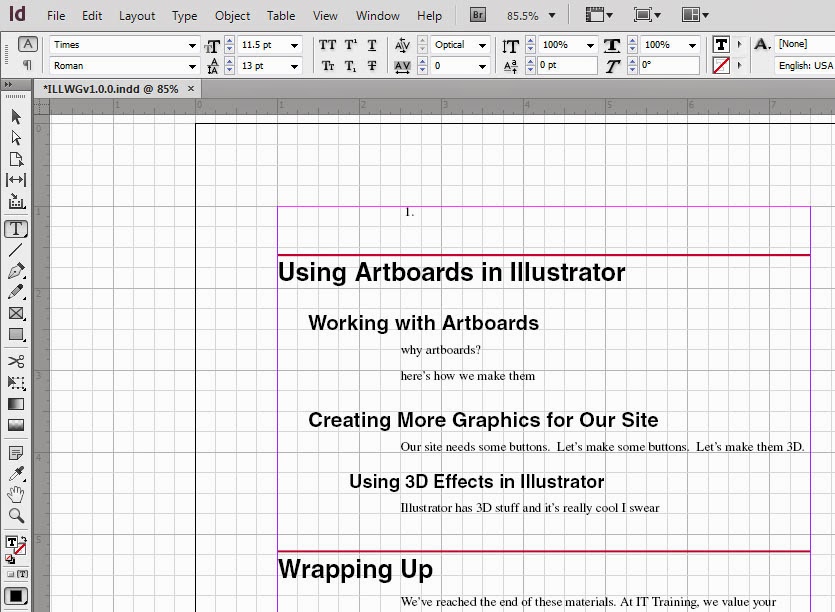Open the Type menu
Image resolution: width=835 pixels, height=612 pixels.
click(184, 16)
